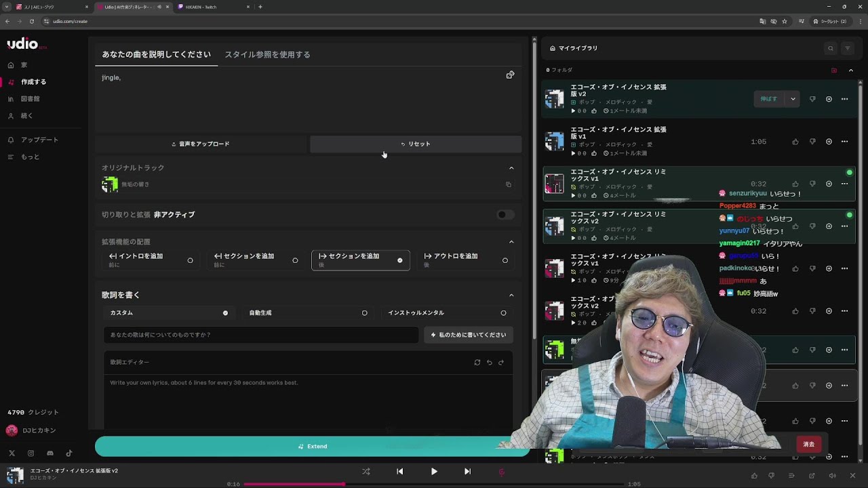This screenshot has width=868, height=488.
Task: Open dropdown arrow beside 伸ばす button
Action: point(793,99)
